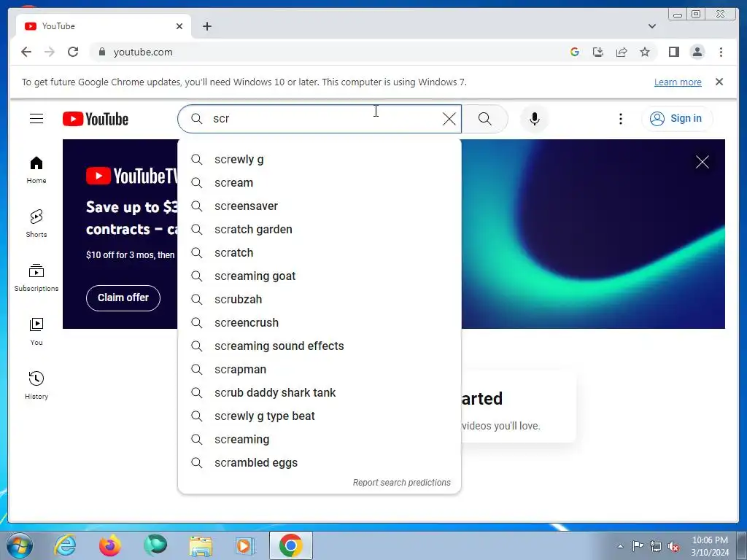View site information lock icon

101,52
